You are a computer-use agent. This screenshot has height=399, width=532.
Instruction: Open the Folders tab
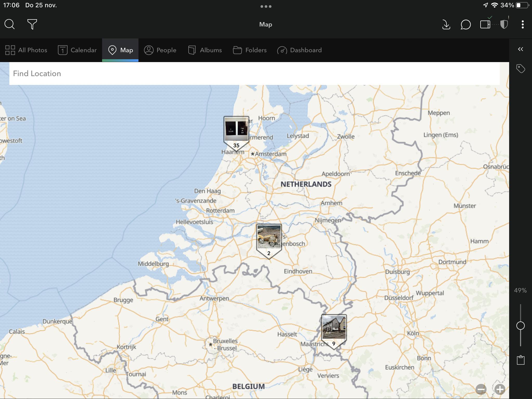[x=250, y=50]
